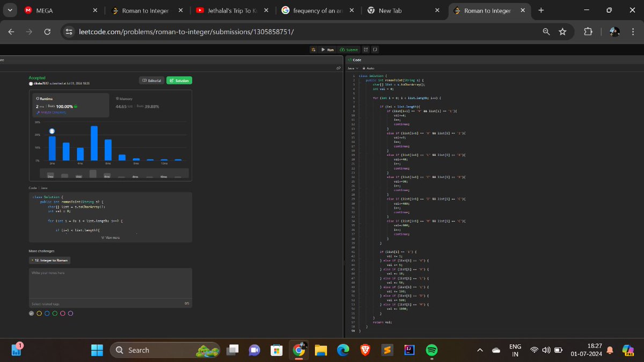Click the debugger icon left of Run
Image resolution: width=644 pixels, height=362 pixels.
(x=313, y=49)
